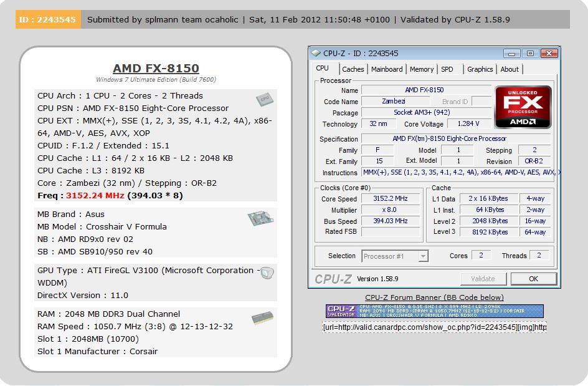Open the Mainboard tab
The width and height of the screenshot is (588, 386).
click(387, 69)
